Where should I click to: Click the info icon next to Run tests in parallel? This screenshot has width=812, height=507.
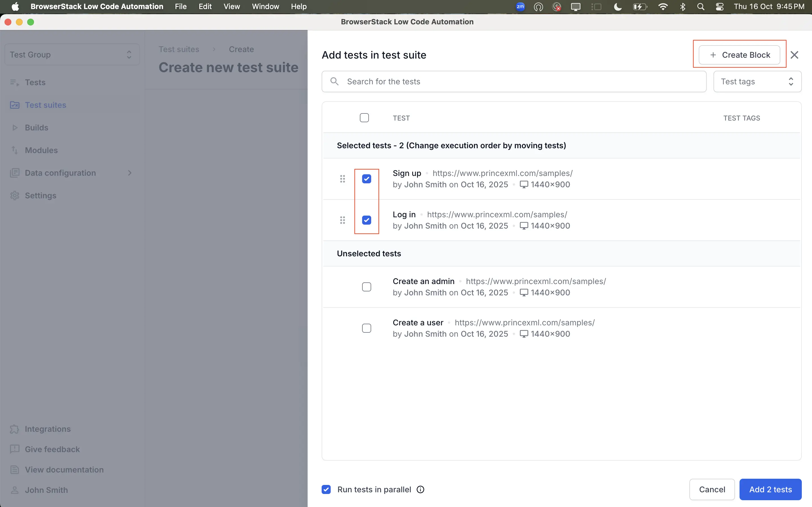420,489
